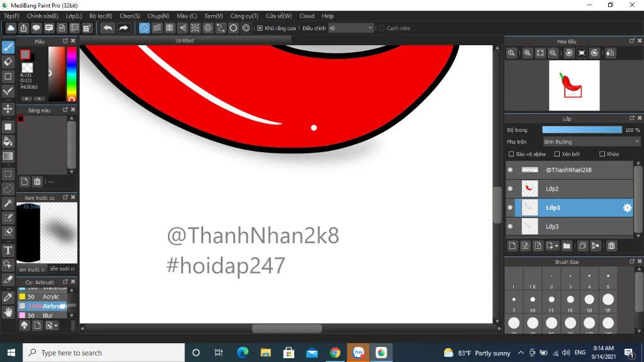Click the horizontal canvas scrollbar
This screenshot has height=362, width=644.
point(287,328)
